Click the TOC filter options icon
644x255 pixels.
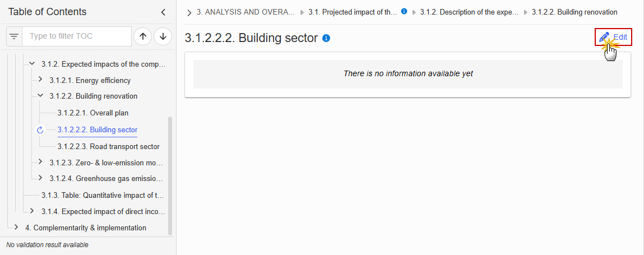click(x=15, y=36)
